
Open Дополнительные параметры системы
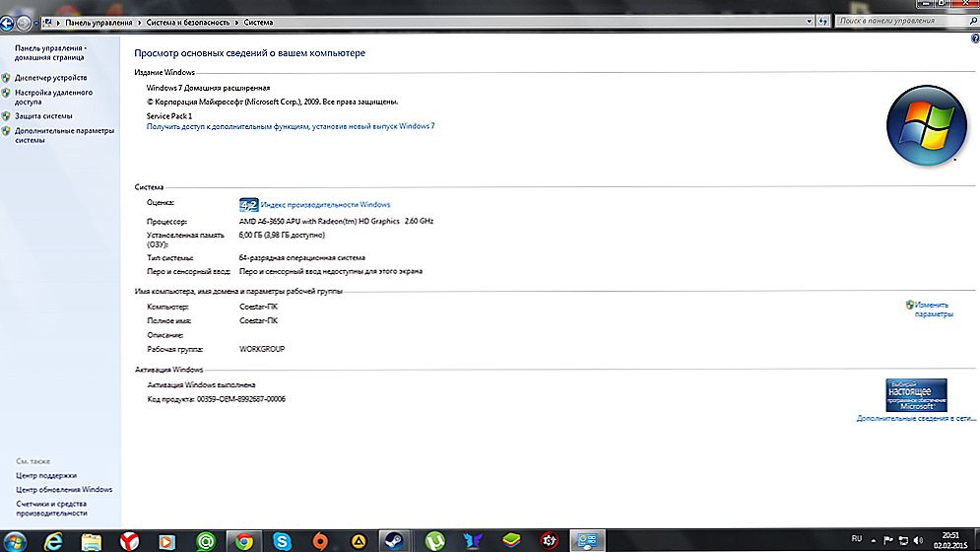pos(64,135)
